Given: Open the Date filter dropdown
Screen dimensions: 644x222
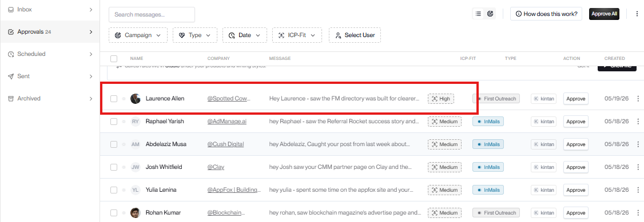Looking at the screenshot, I should (x=245, y=35).
